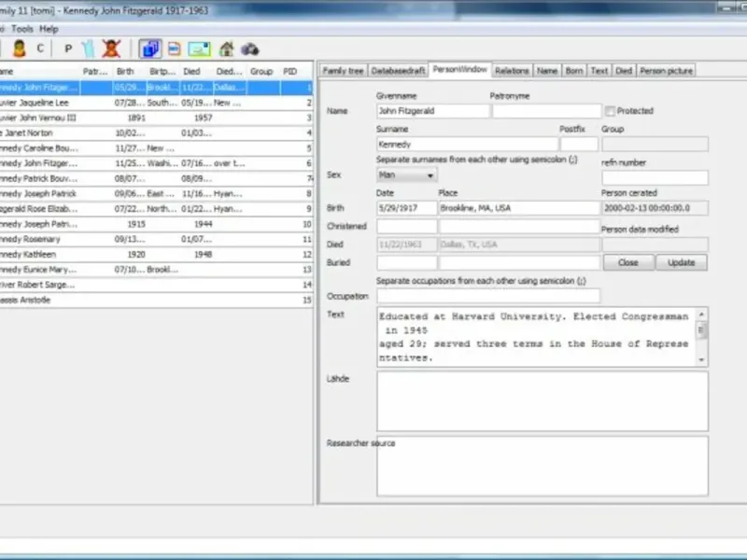
Task: Click the blue stacked windows icon
Action: (x=150, y=49)
